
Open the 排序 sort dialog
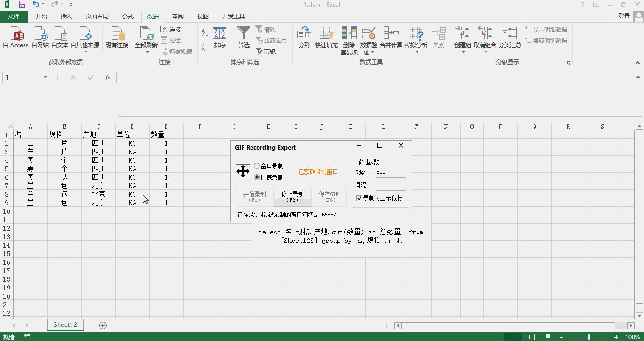click(x=219, y=38)
